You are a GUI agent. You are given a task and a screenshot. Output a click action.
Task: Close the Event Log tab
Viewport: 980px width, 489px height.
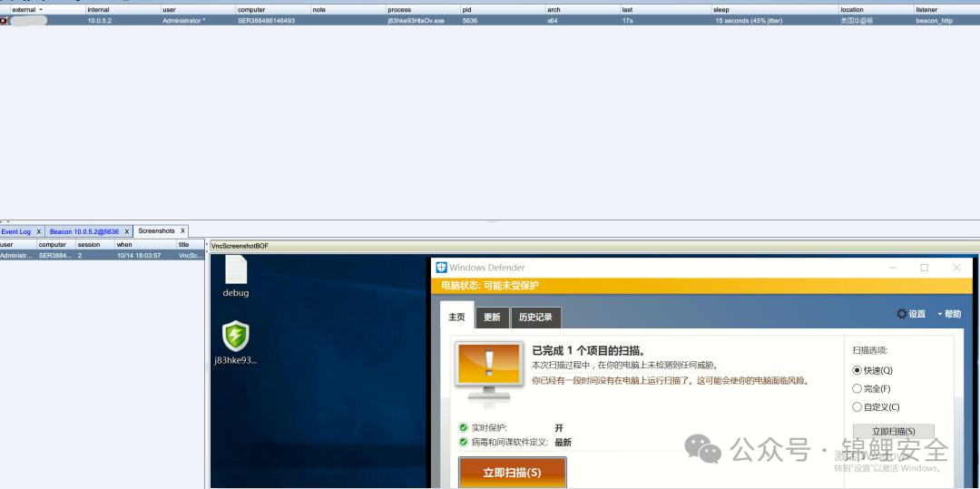[x=39, y=231]
